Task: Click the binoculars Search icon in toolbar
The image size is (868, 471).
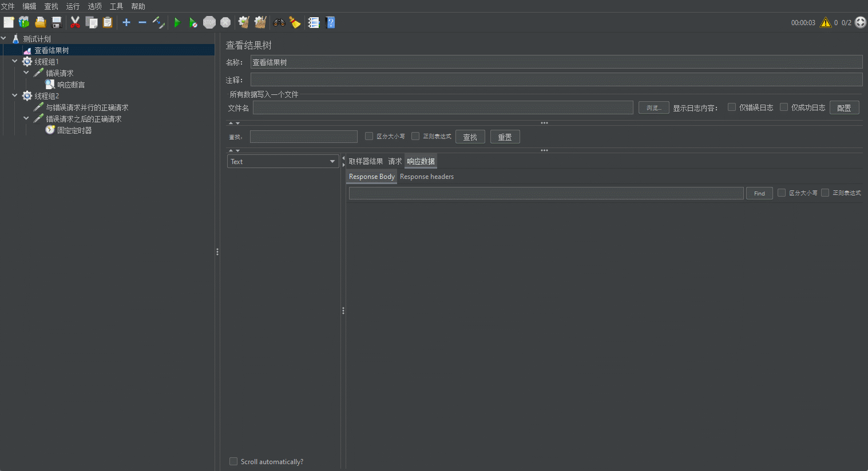Action: click(x=279, y=22)
